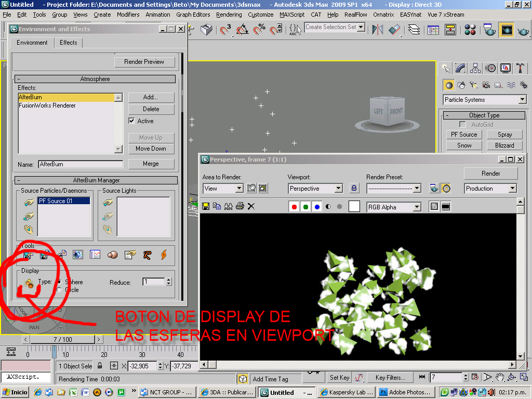
Task: Select the Space Warps category icon
Action: pos(511,85)
